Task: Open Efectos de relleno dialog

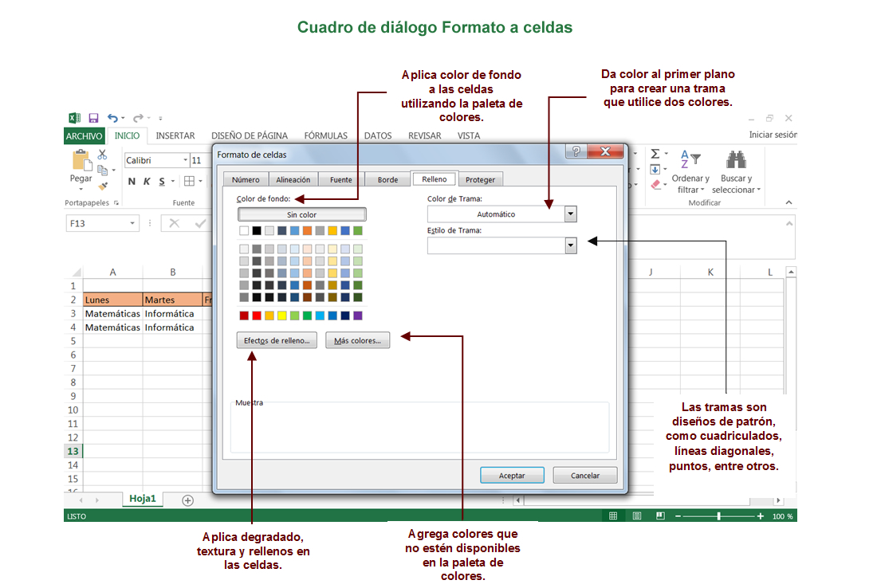Action: [277, 340]
